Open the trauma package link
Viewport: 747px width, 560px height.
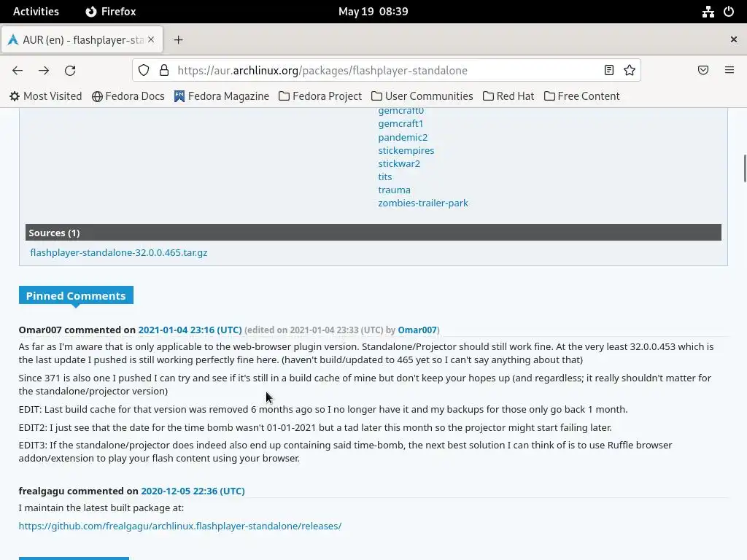pos(395,190)
